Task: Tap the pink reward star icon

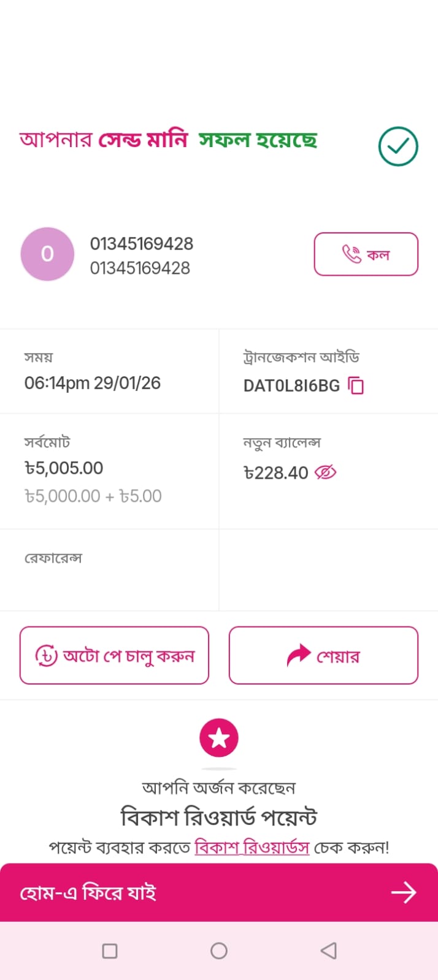Action: 218,737
